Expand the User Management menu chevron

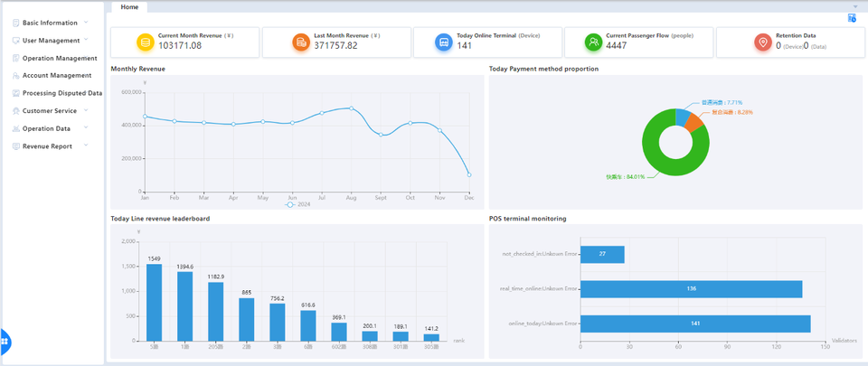pos(87,40)
